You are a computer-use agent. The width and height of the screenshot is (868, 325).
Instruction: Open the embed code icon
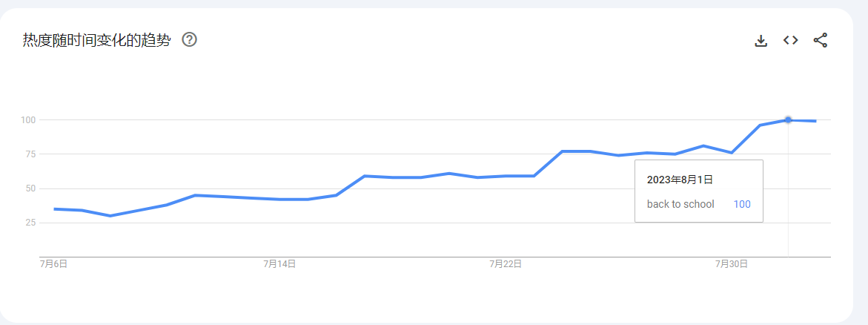click(790, 41)
